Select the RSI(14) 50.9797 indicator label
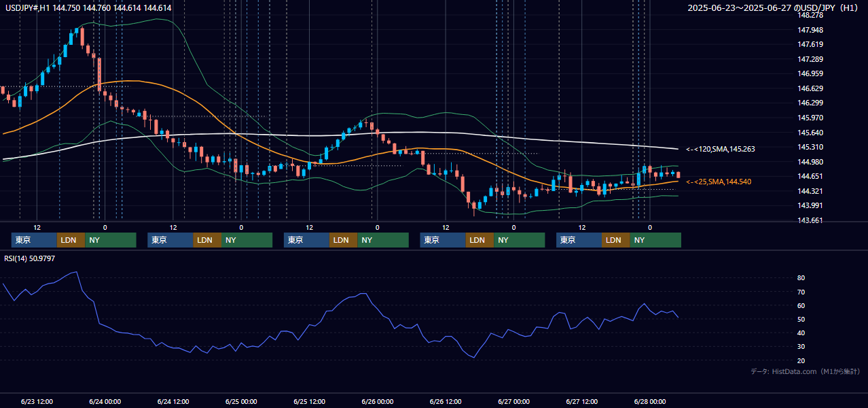The image size is (868, 408). tap(30, 258)
